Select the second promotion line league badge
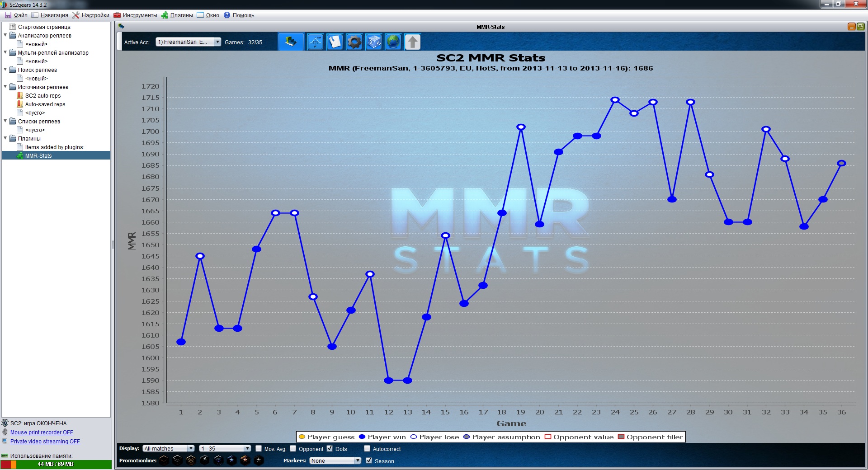The height and width of the screenshot is (470, 868). (178, 460)
